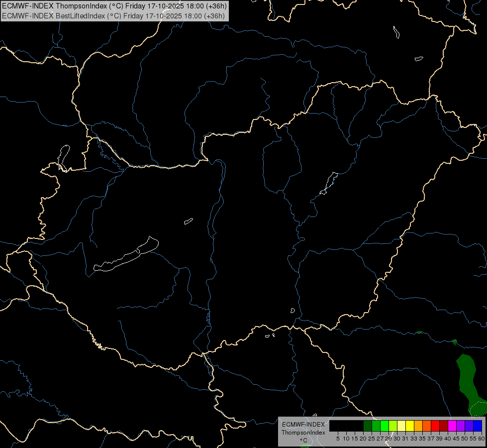Click the legend value label 60

point(482,439)
